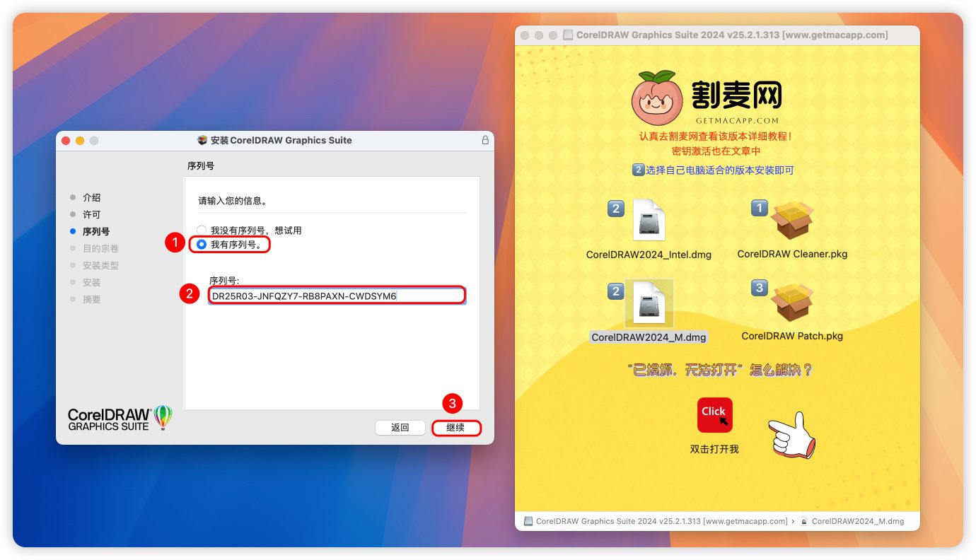Screen dimensions: 976x560
Task: Click the volume path item in Finder path bar
Action: pos(656,521)
